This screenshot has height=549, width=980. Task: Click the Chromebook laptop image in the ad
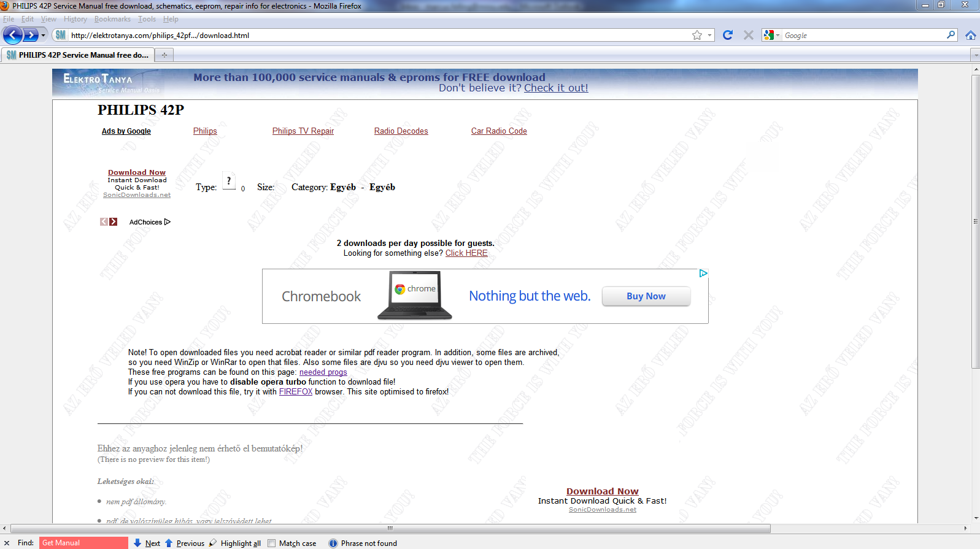415,296
